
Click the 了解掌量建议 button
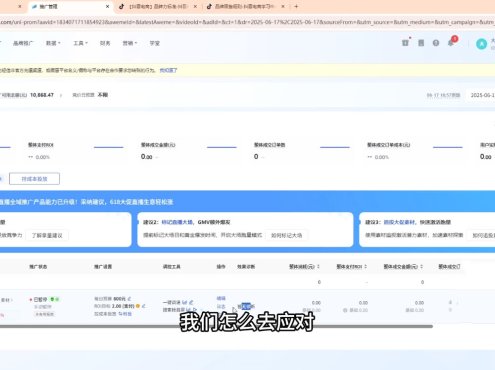point(47,235)
